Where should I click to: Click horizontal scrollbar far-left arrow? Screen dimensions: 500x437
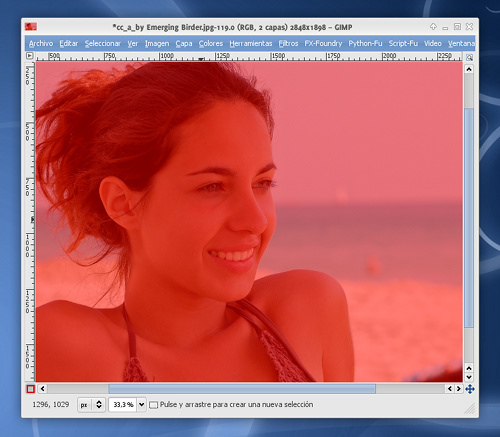(42, 389)
